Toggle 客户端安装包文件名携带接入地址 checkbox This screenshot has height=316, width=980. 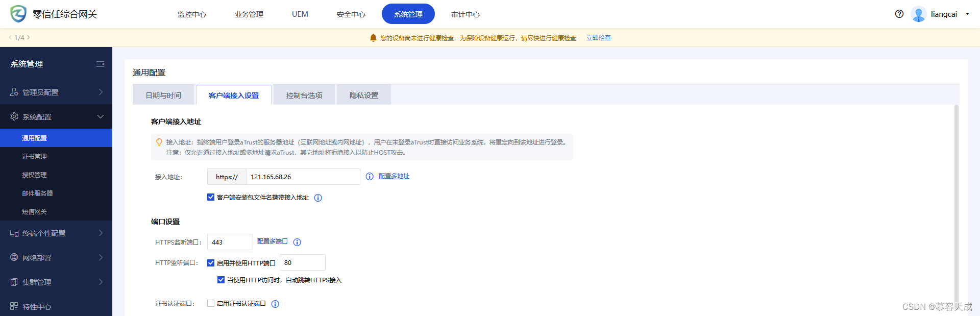coord(211,197)
